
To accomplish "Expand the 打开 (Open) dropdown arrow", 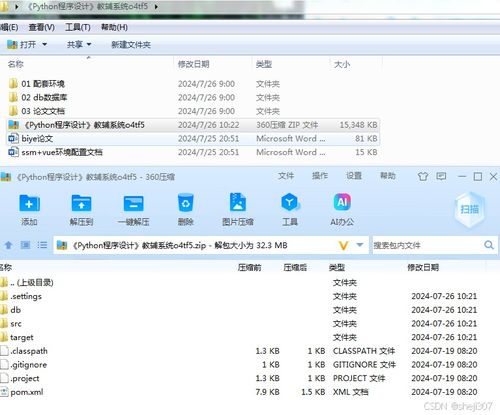I will click(44, 44).
